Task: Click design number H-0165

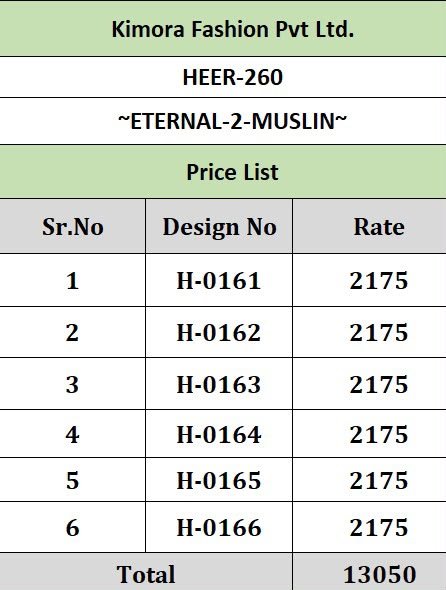Action: coord(219,480)
